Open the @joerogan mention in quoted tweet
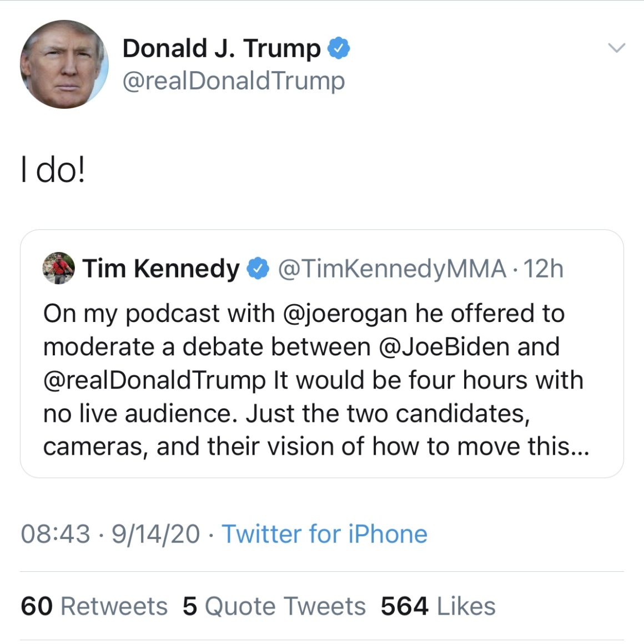 coord(345,314)
